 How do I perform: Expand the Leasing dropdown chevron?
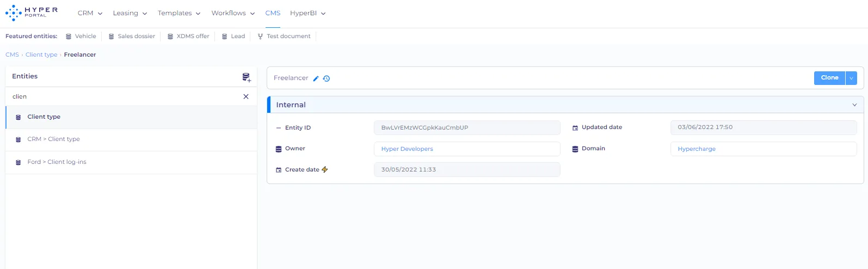[145, 14]
